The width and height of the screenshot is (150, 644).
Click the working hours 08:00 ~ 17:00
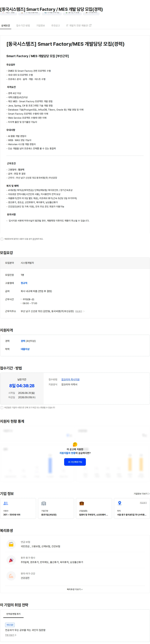[30, 303]
